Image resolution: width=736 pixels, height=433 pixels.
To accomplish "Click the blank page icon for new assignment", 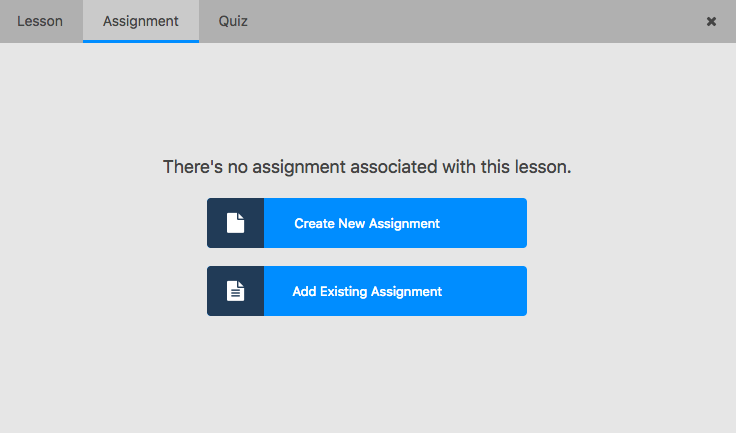I will point(236,223).
